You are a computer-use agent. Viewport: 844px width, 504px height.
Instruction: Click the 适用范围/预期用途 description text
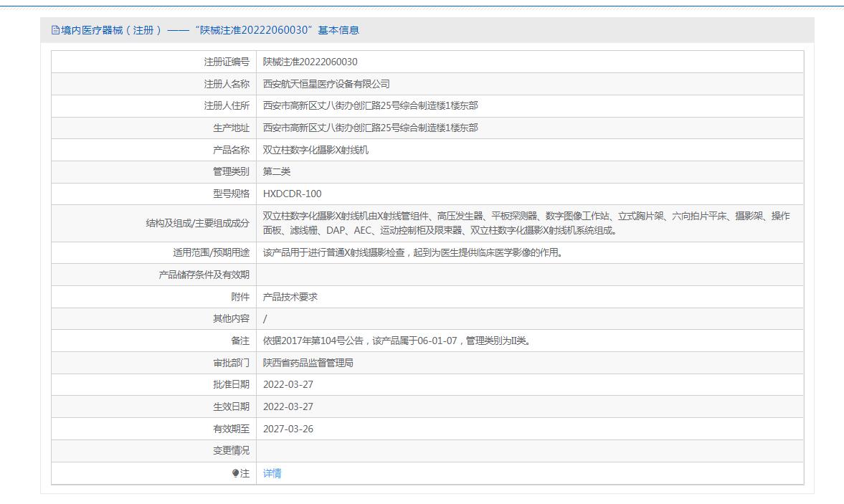click(412, 252)
